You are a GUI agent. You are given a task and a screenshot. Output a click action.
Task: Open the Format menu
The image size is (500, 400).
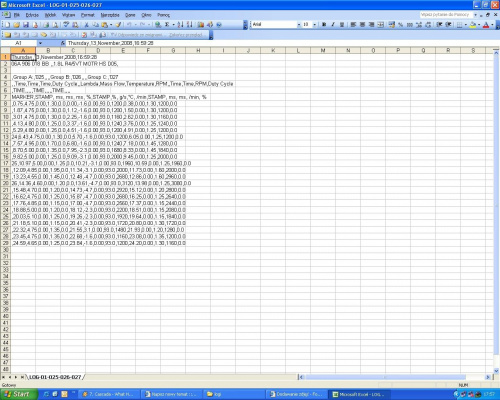pyautogui.click(x=88, y=15)
